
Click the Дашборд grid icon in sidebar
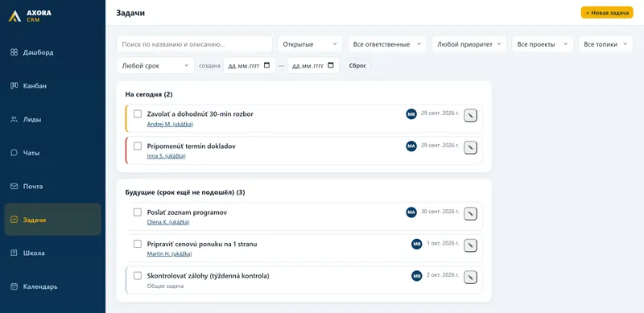14,52
